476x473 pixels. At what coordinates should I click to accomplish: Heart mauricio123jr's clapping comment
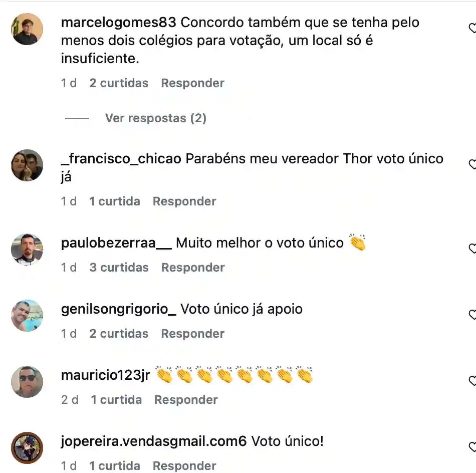pos(472,381)
